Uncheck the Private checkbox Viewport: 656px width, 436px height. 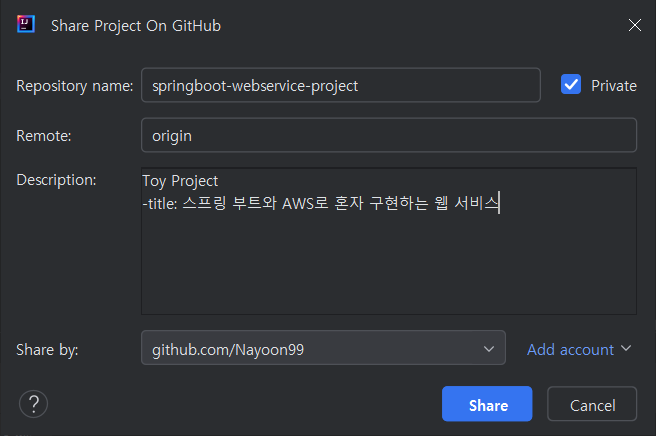(571, 85)
